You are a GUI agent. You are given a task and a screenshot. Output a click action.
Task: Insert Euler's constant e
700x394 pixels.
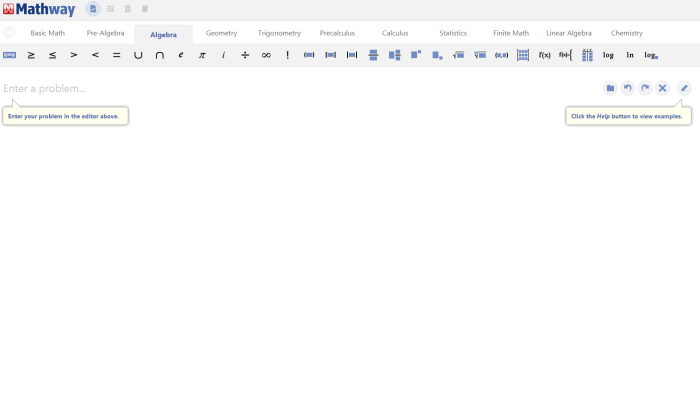[x=181, y=55]
